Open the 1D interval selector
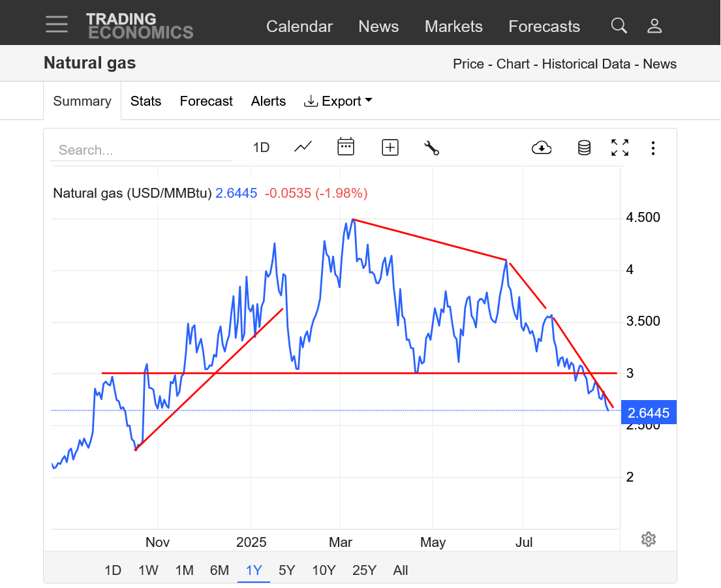721x588 pixels. tap(261, 147)
